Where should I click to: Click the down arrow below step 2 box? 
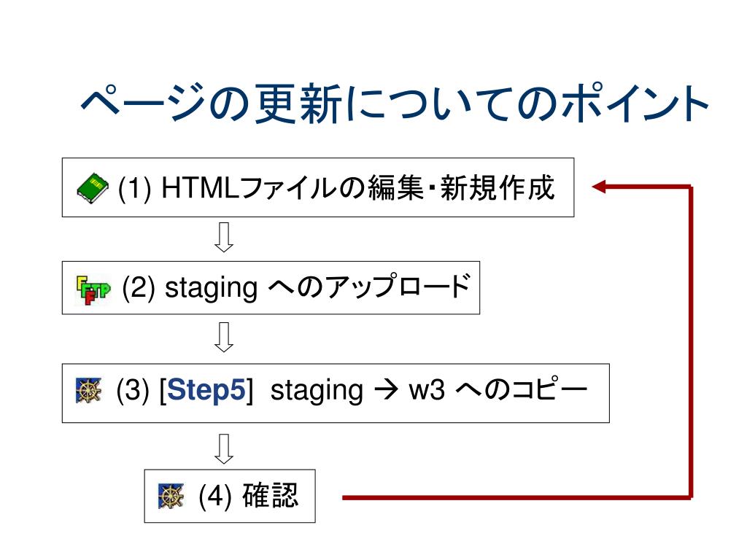coord(224,337)
